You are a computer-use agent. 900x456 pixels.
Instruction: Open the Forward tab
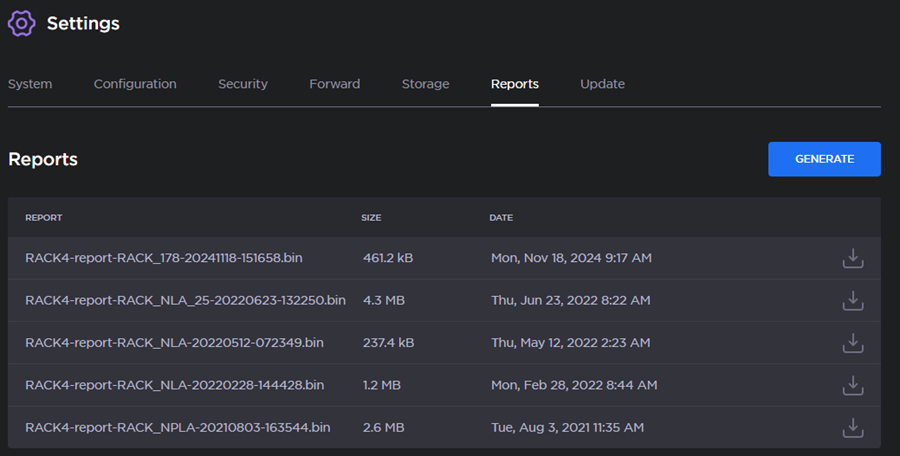334,84
